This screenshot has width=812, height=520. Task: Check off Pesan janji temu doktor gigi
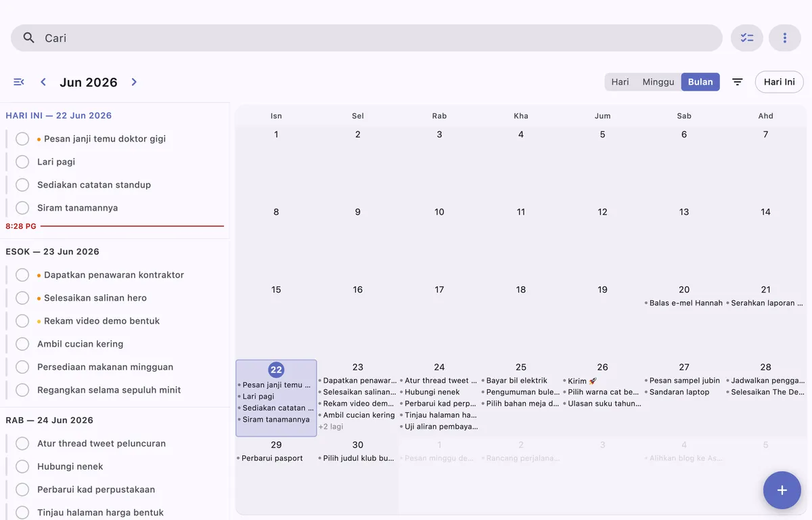click(x=22, y=139)
